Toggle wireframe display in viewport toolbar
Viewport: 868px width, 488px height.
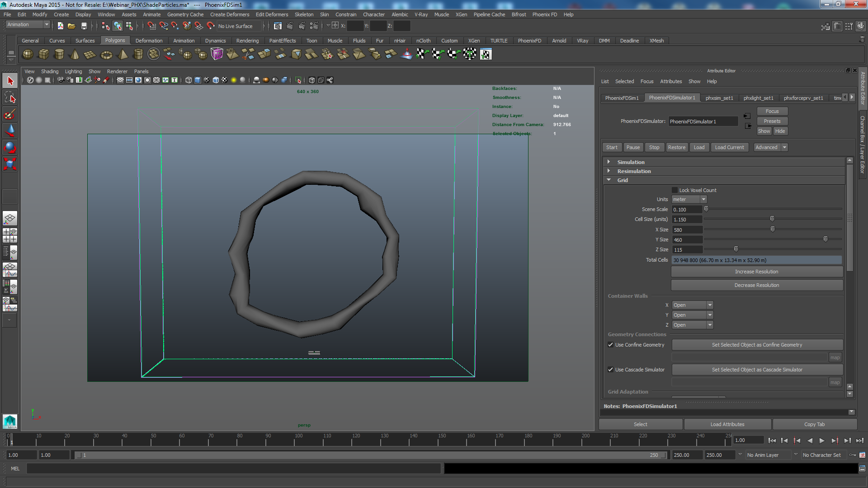[189, 80]
